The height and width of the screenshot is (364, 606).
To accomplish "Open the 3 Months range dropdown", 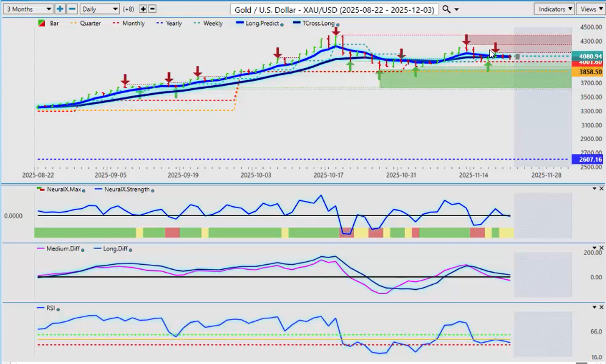I will pos(27,9).
